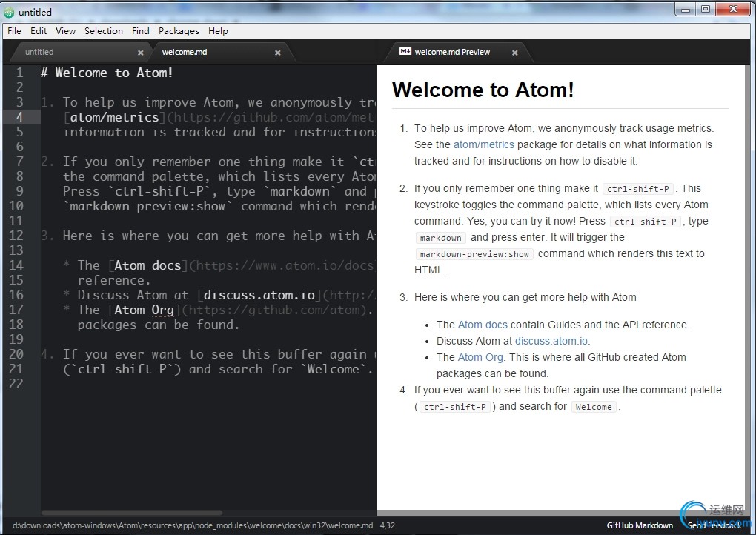This screenshot has width=756, height=535.
Task: Click 'packages can be found.' on line 18
Action: tap(159, 325)
